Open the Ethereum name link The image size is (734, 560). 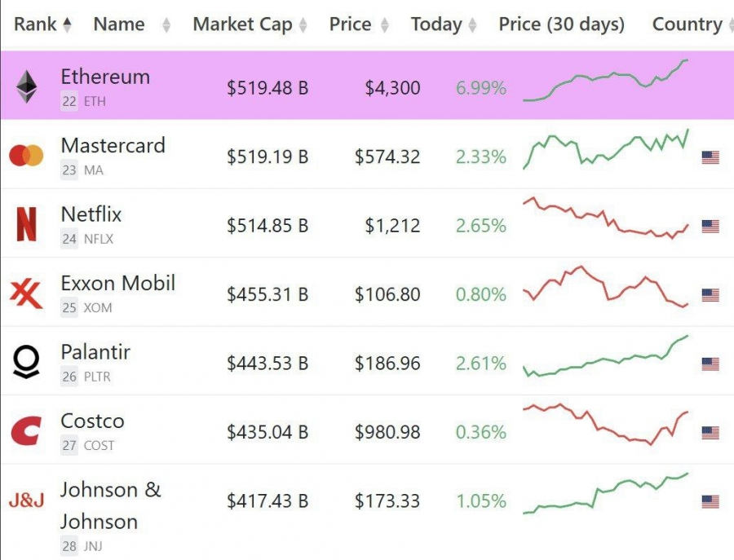pyautogui.click(x=105, y=77)
